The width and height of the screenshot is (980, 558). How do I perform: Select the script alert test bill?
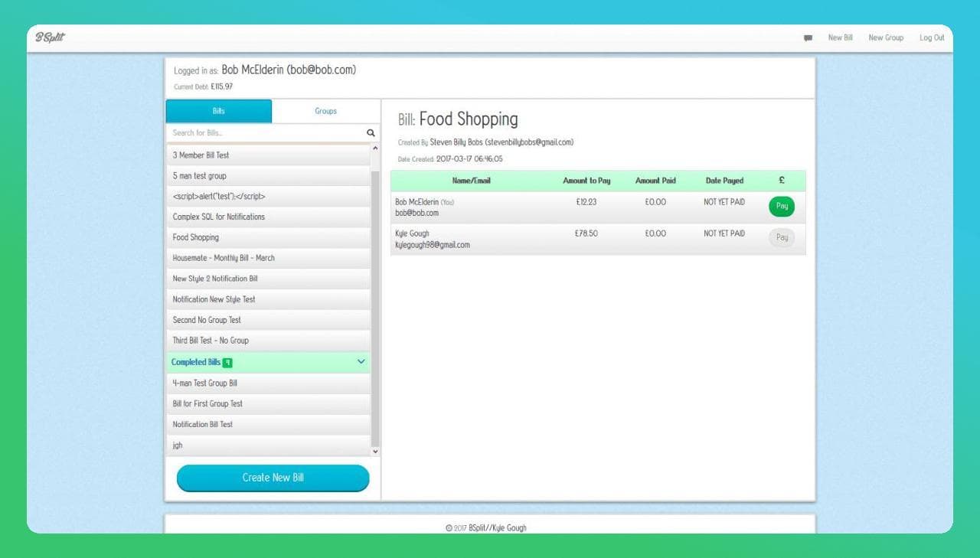click(x=268, y=197)
